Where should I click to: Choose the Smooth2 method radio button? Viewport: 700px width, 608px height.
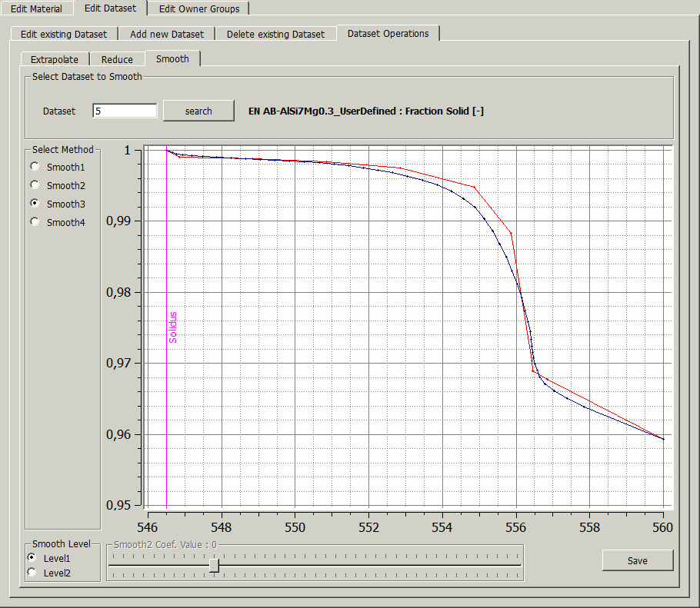point(34,185)
